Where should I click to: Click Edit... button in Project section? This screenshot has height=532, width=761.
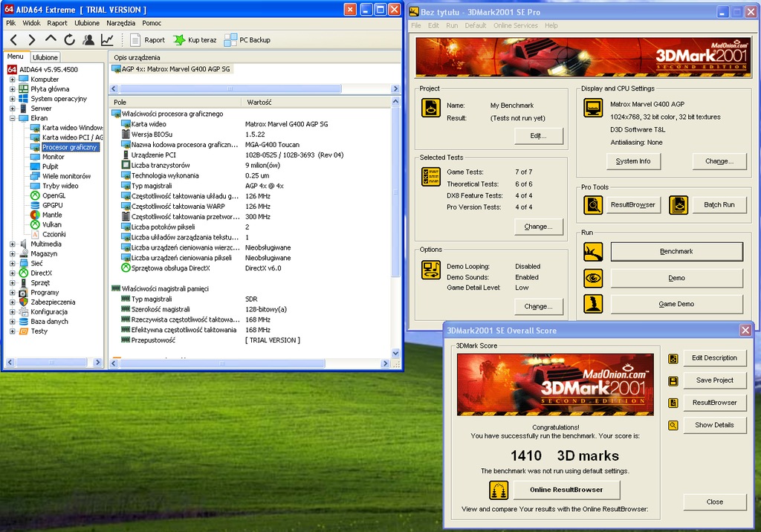[x=538, y=136]
